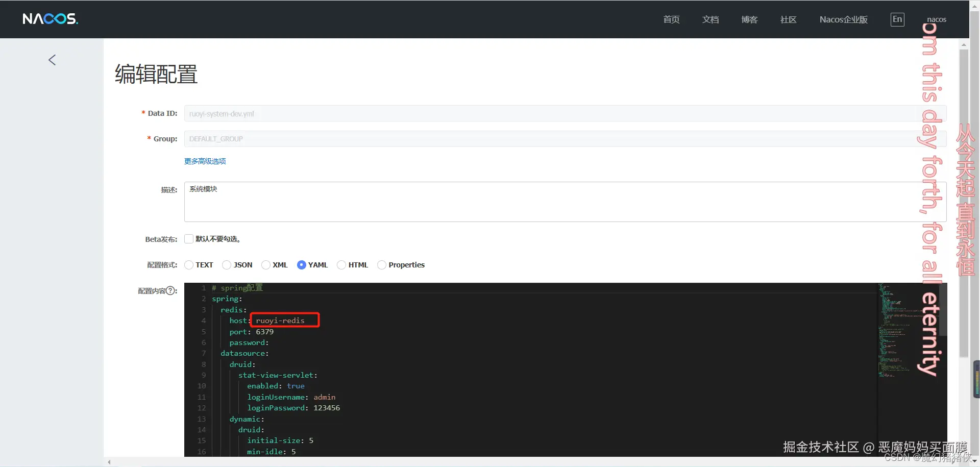Click the 描述 textarea
Screen dimensions: 980x467
[565, 202]
